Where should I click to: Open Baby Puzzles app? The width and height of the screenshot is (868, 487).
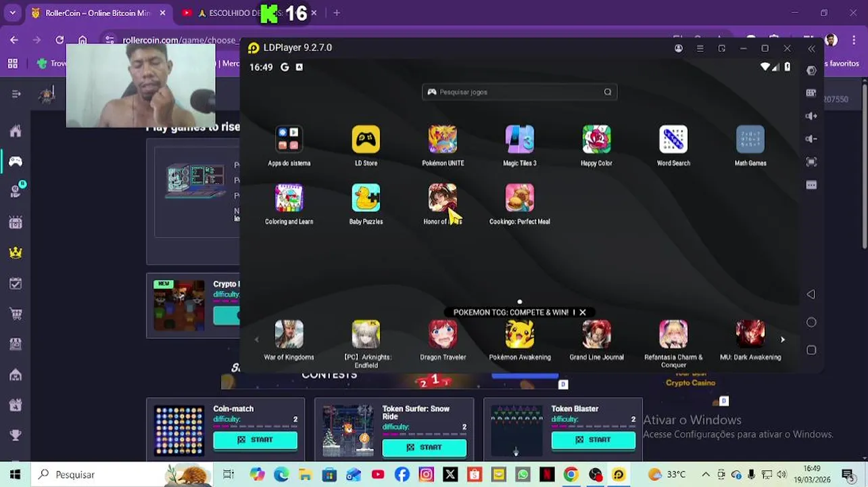(366, 198)
